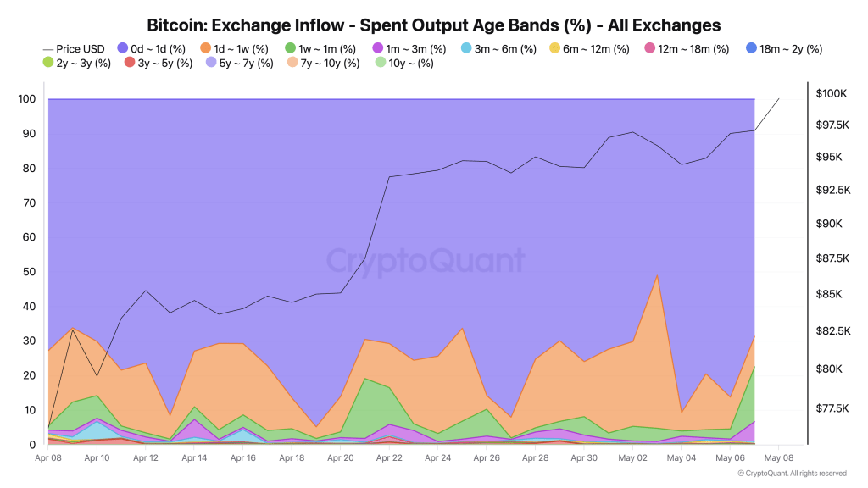Toggle the Price USD legend line
The width and height of the screenshot is (868, 488).
tap(74, 48)
